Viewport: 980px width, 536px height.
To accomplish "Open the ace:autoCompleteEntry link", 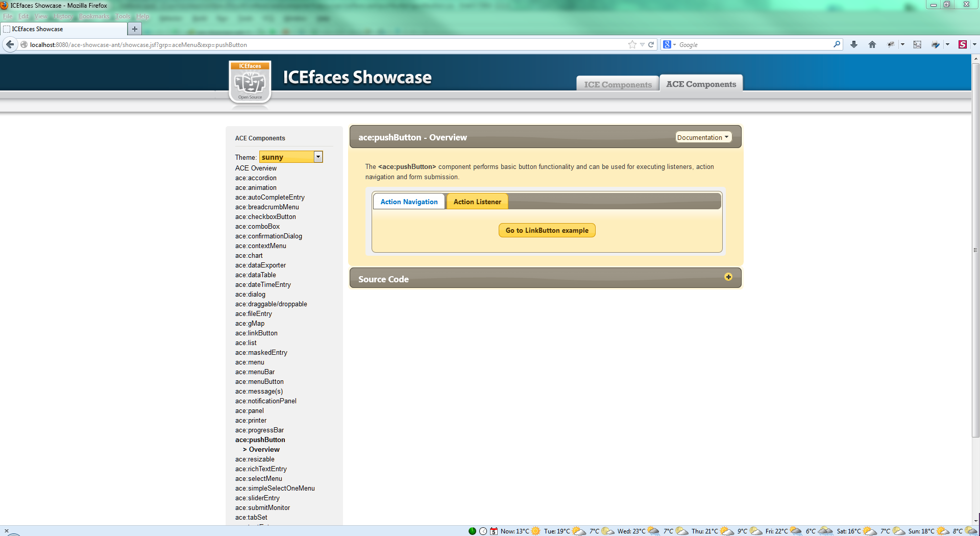I will (269, 197).
